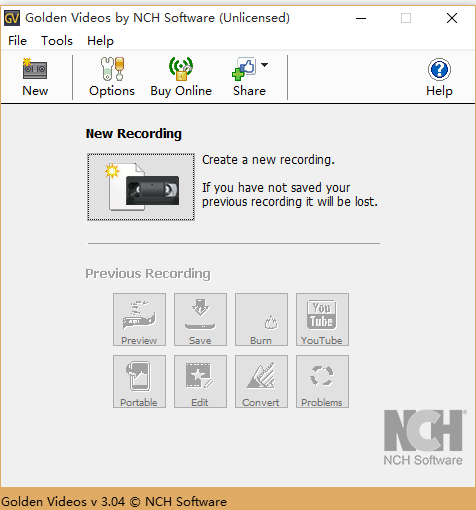Open the Help menu in menu bar

(100, 41)
